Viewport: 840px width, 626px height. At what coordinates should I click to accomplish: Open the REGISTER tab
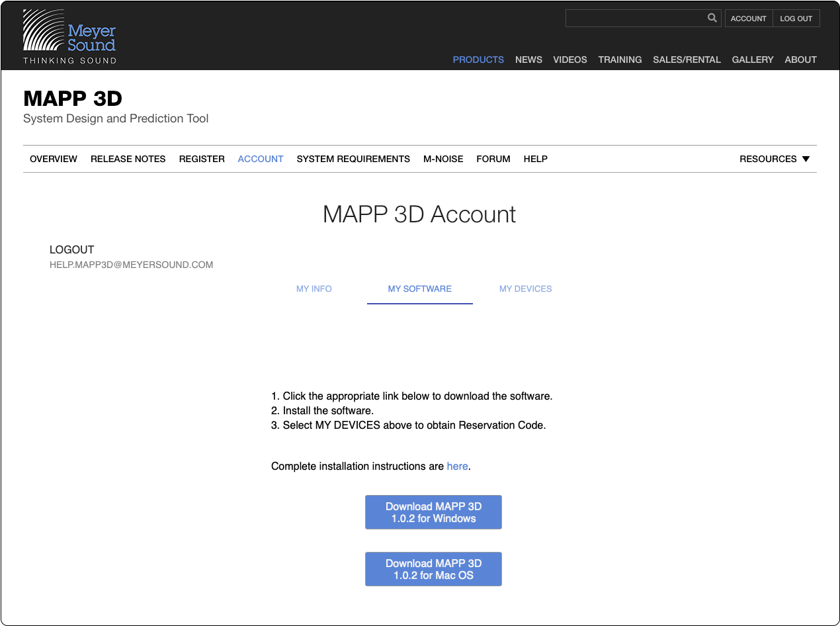coord(202,159)
